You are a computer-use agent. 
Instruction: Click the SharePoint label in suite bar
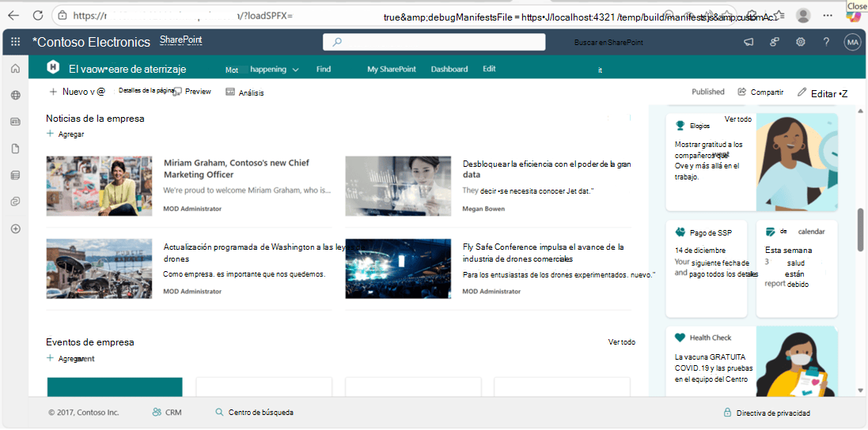[181, 40]
